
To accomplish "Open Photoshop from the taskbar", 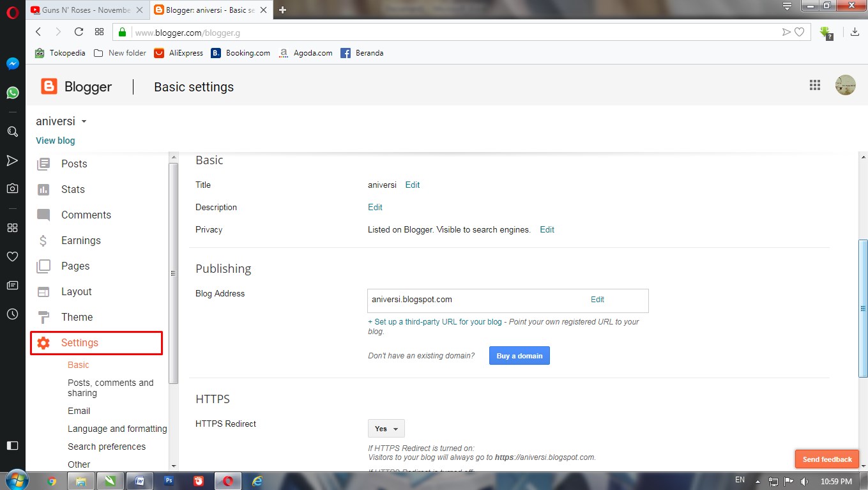I will click(169, 481).
